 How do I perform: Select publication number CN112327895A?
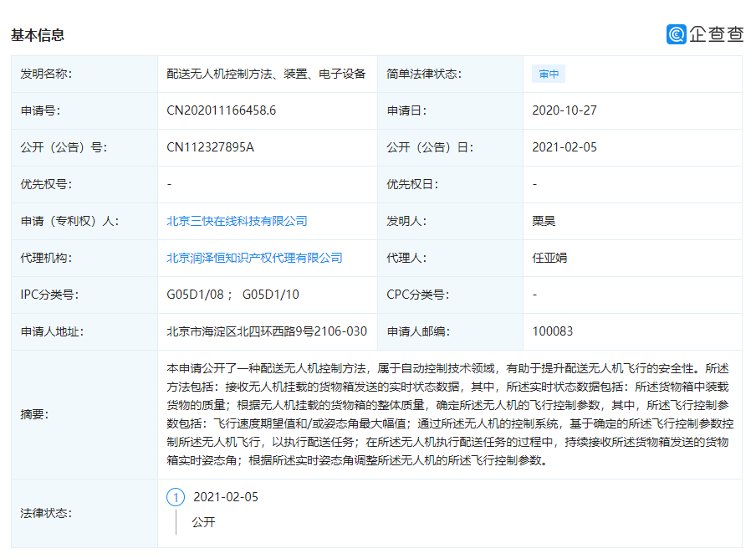[x=210, y=147]
